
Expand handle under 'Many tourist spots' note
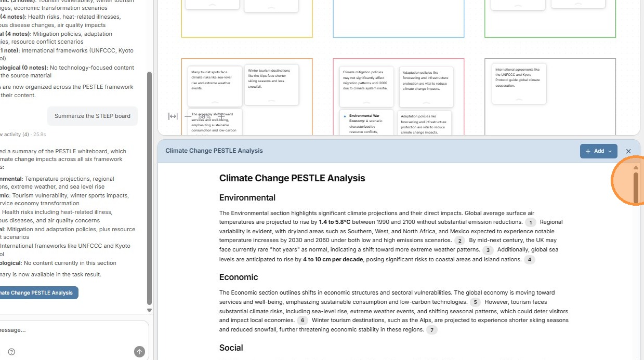(215, 103)
